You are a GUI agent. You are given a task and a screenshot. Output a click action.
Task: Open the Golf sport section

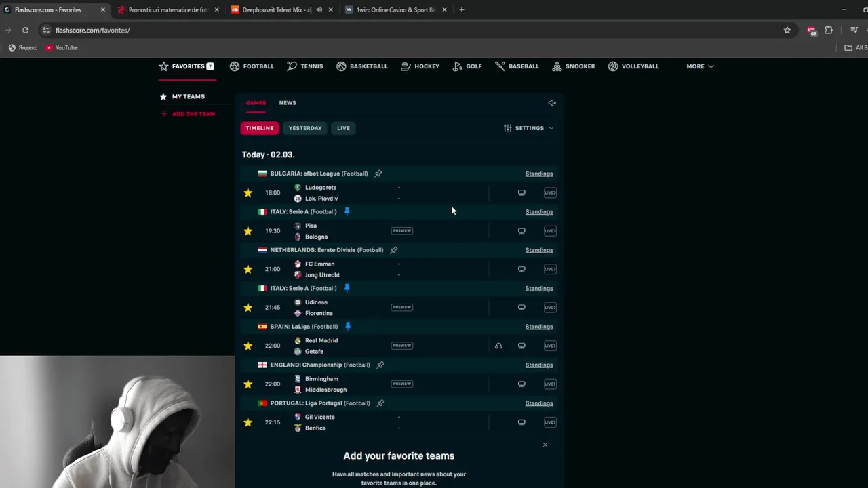click(x=467, y=66)
